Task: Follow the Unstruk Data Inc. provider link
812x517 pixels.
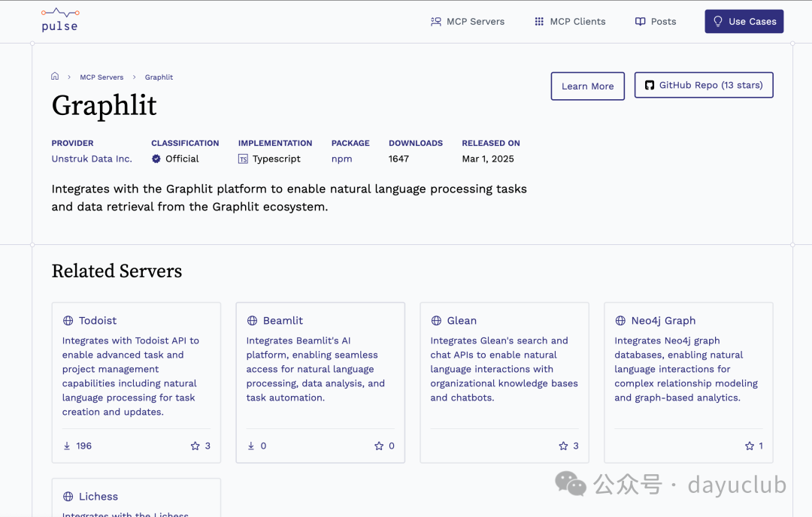Action: [x=92, y=159]
